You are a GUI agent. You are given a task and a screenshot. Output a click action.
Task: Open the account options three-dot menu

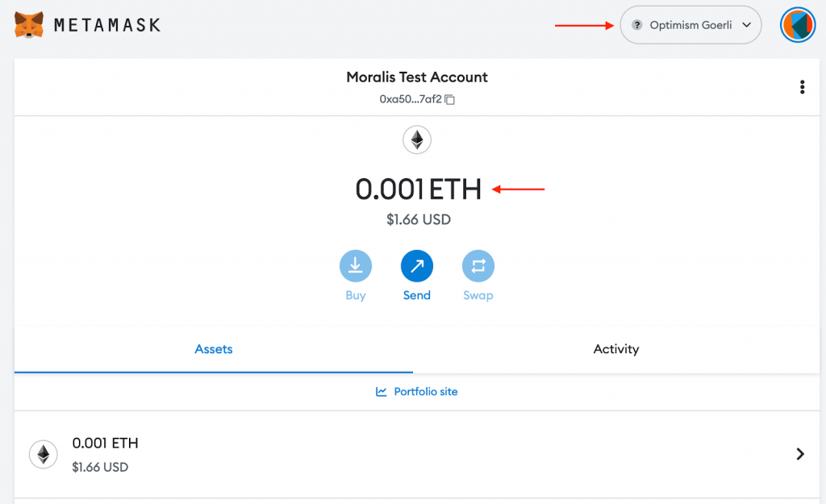click(802, 87)
